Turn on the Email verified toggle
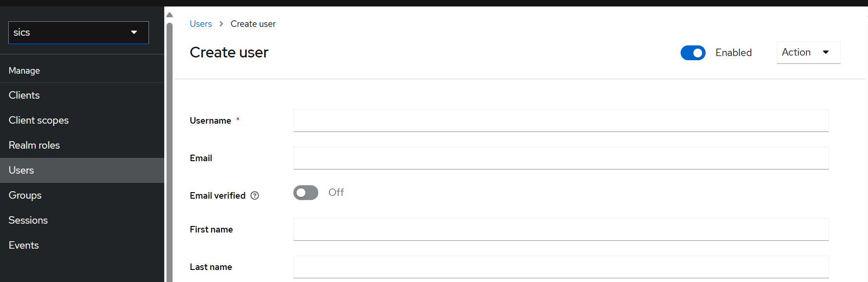868x282 pixels. click(305, 193)
